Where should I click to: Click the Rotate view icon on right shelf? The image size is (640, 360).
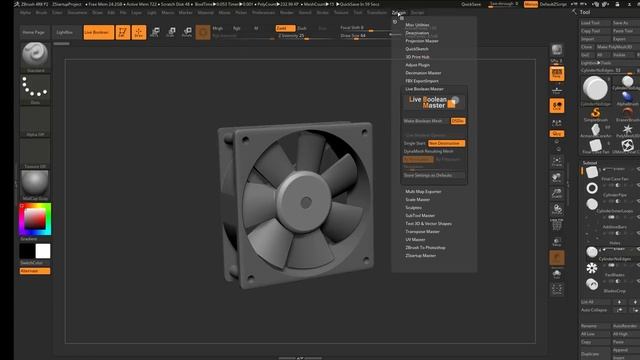(557, 209)
